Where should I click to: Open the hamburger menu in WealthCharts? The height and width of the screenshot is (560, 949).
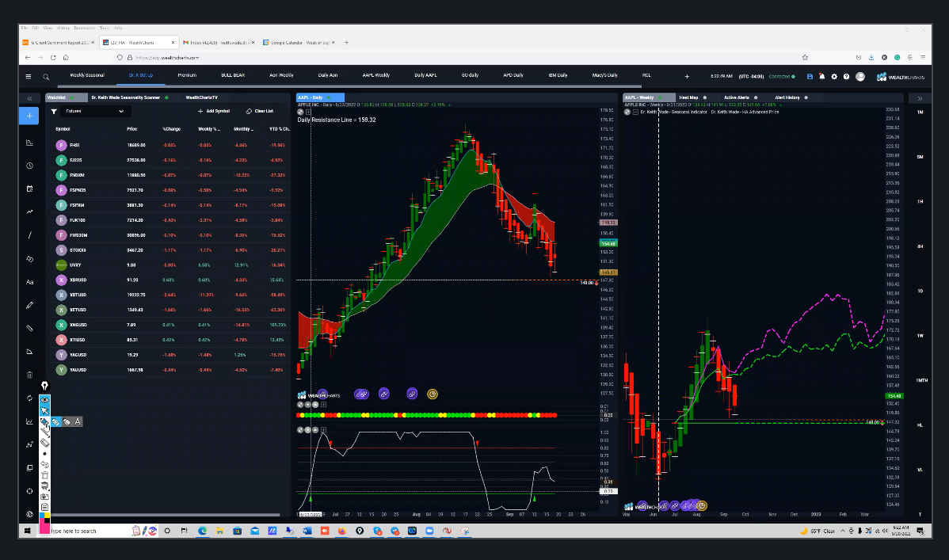point(28,76)
